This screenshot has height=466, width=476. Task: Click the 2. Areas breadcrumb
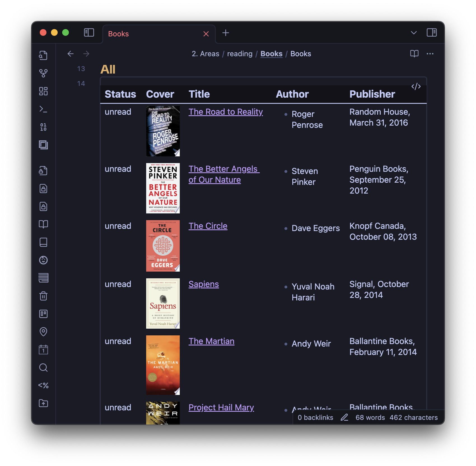coord(205,54)
